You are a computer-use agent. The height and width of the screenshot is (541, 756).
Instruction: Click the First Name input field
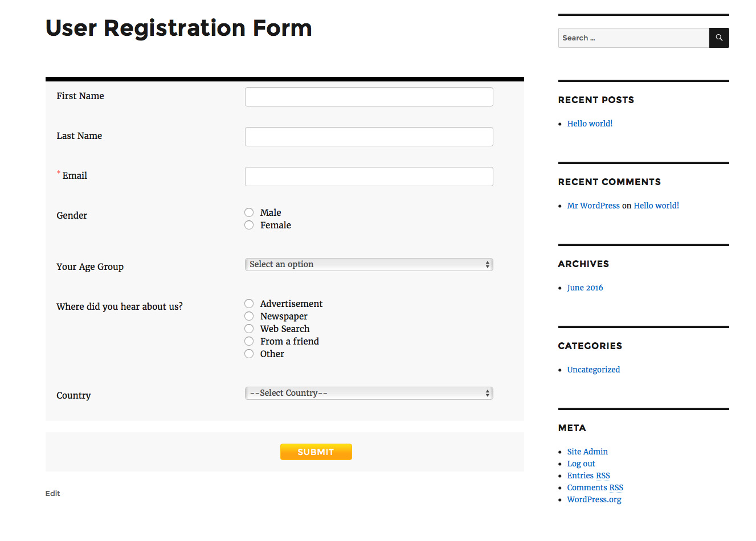(369, 96)
